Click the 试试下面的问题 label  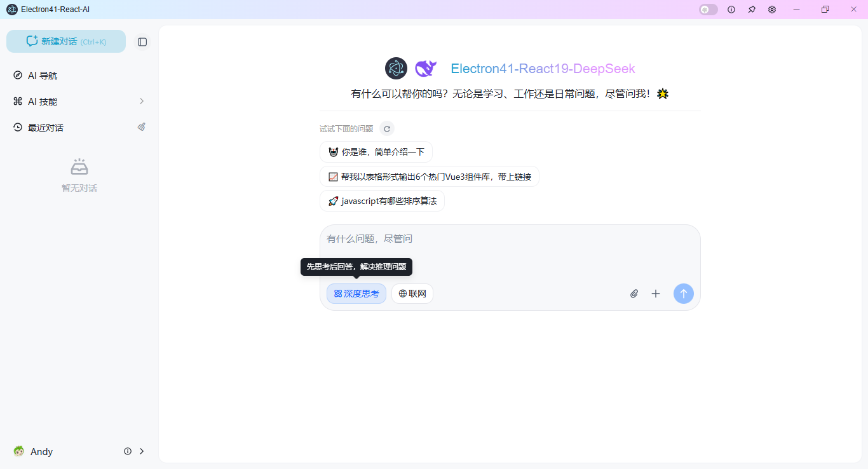(346, 129)
